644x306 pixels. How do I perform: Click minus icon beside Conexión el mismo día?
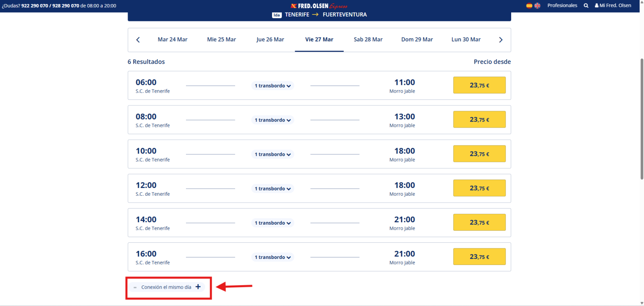[x=135, y=287]
